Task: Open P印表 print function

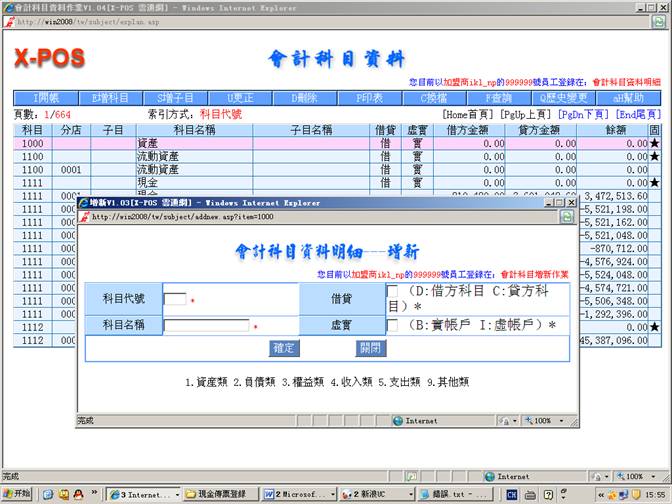Action: (369, 98)
